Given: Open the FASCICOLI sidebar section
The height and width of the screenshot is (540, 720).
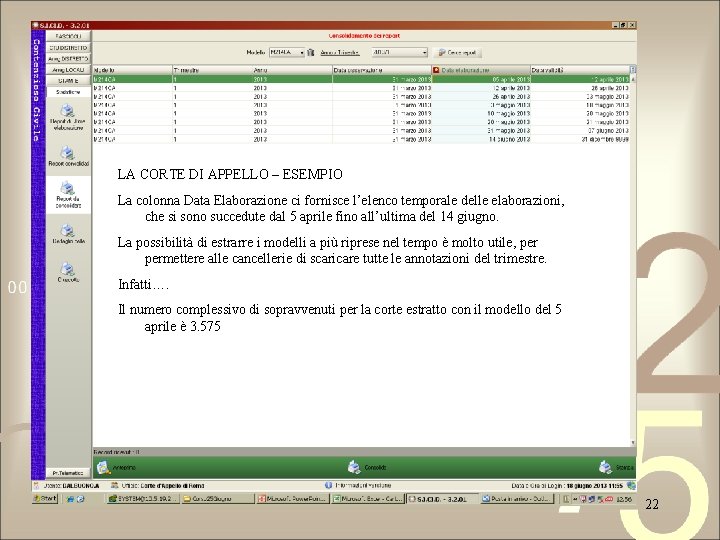Looking at the screenshot, I should tap(68, 36).
